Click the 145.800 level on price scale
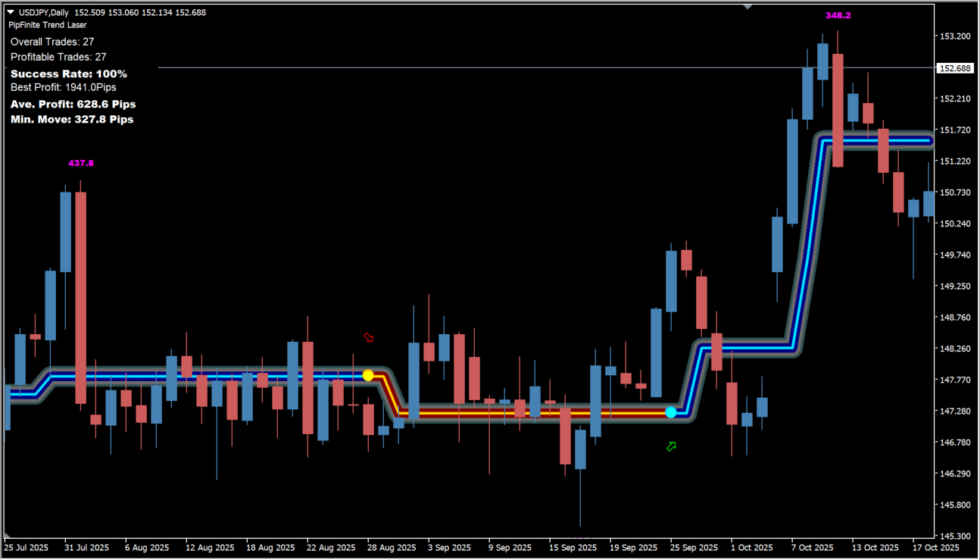980x560 pixels. coord(954,505)
